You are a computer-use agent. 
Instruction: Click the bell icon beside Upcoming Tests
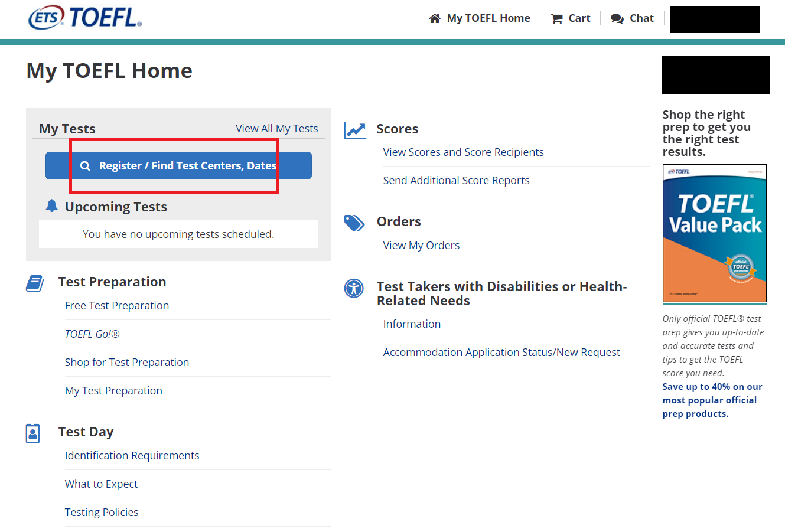(52, 205)
